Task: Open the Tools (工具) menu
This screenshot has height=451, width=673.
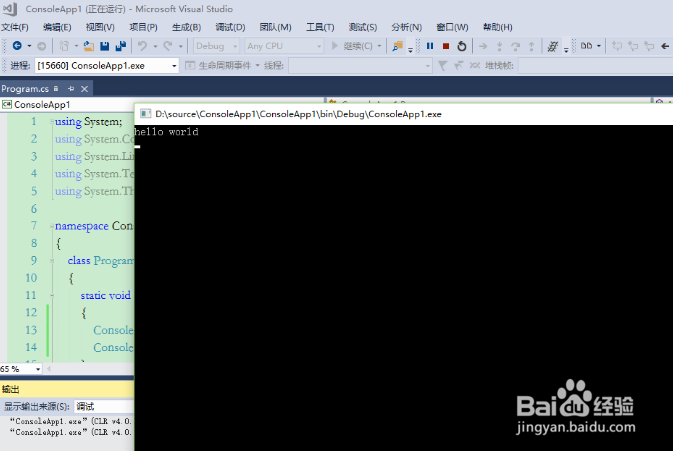Action: [x=320, y=27]
